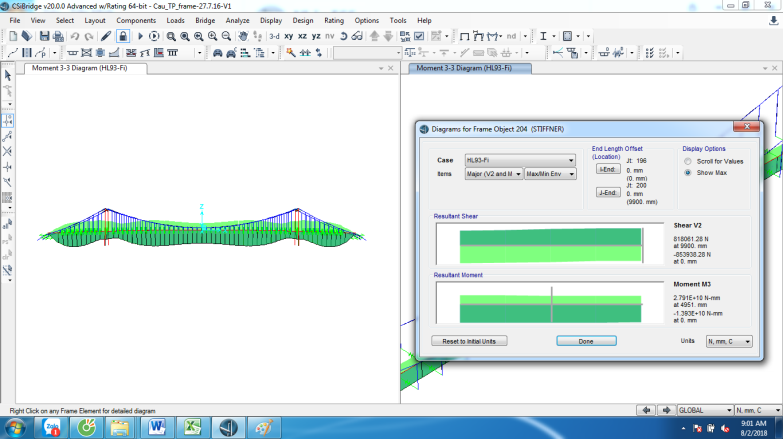Click Reset to Initial Units button

pos(469,341)
